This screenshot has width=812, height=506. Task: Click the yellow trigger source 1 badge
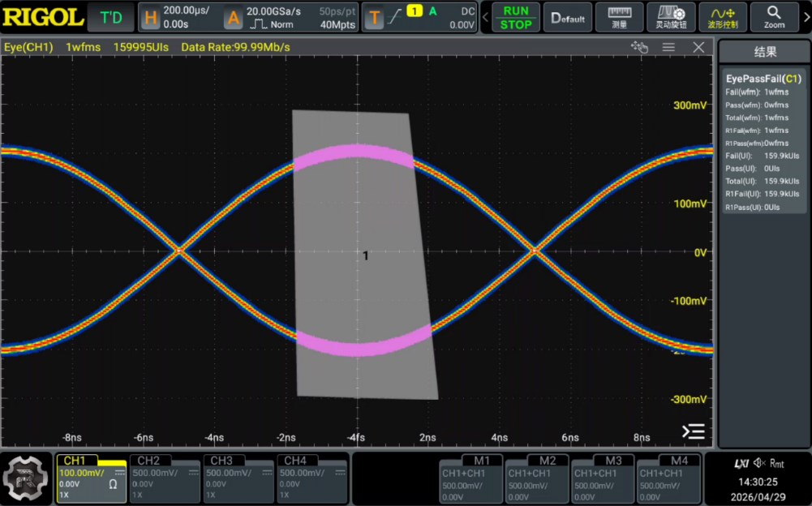pos(415,11)
